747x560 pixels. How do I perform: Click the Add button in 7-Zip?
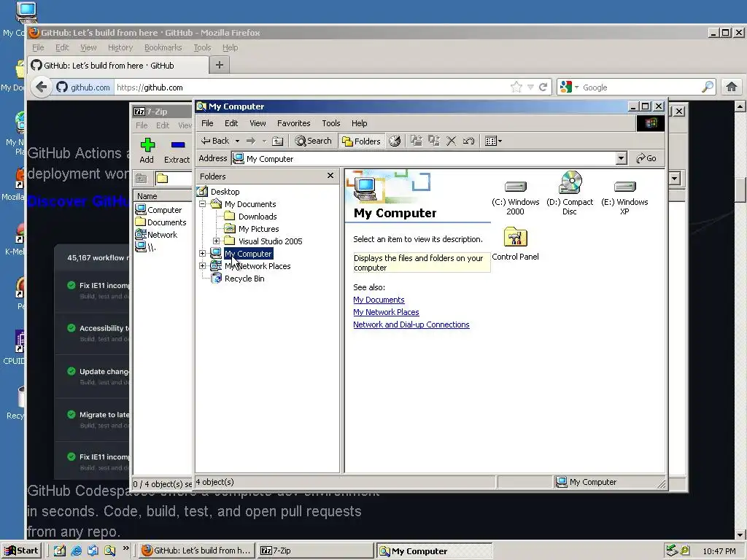(x=147, y=150)
